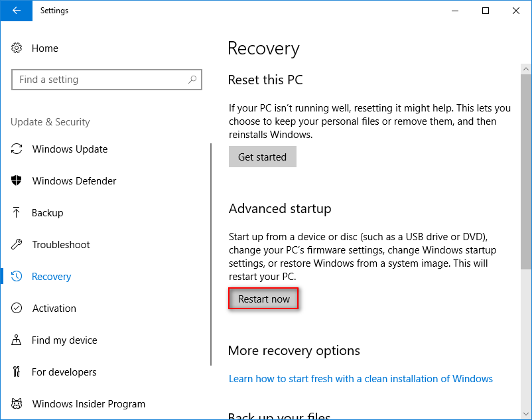Click the For developers sliders icon
This screenshot has height=420, width=532.
17,372
